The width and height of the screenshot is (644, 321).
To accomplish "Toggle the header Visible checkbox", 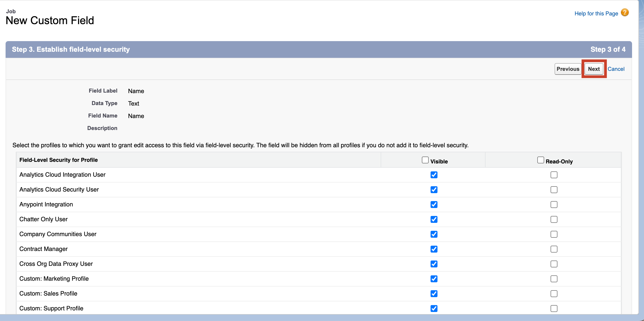I will 425,159.
